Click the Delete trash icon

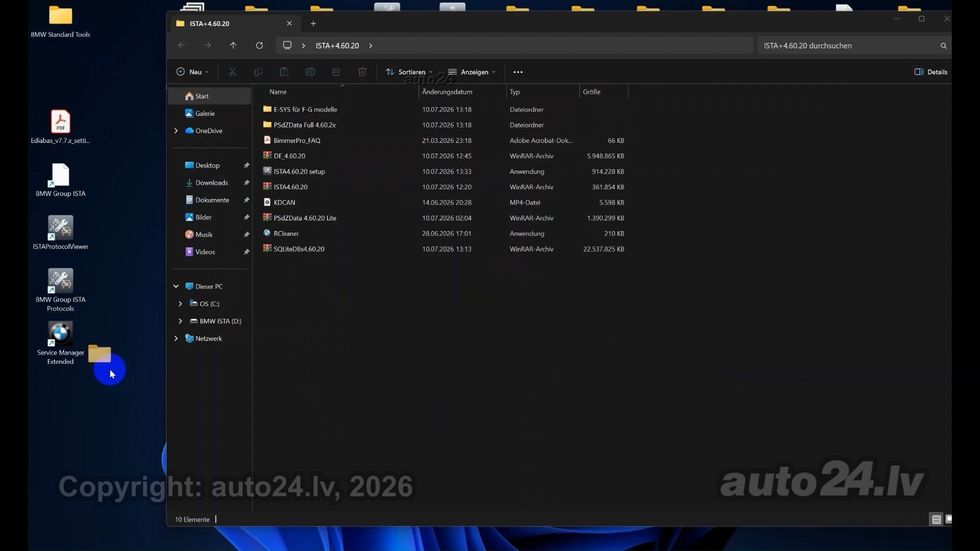click(362, 72)
